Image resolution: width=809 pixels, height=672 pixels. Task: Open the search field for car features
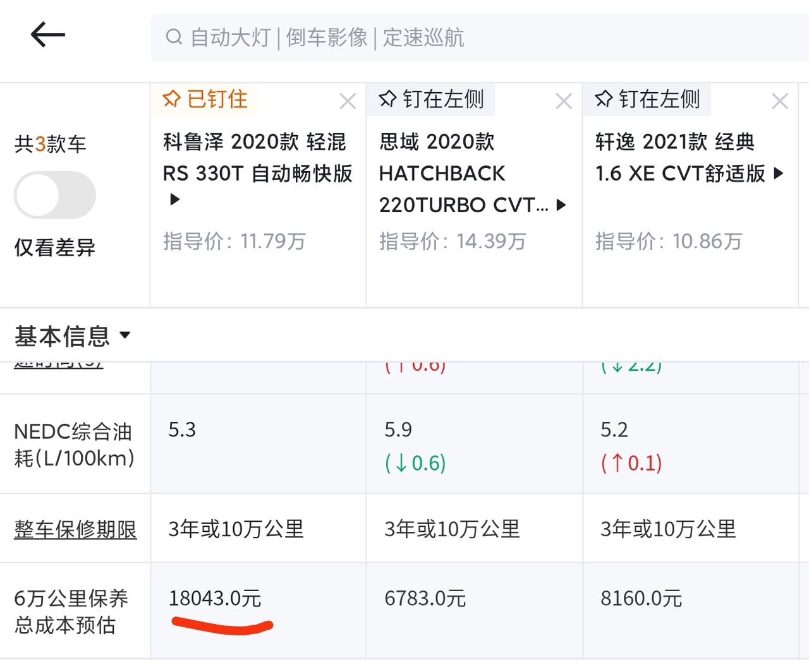(x=480, y=38)
